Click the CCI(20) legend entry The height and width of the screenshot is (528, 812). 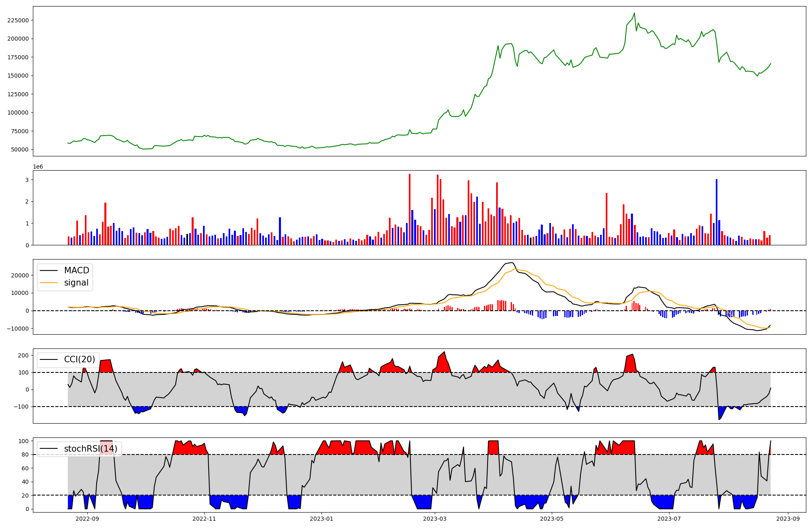click(79, 359)
